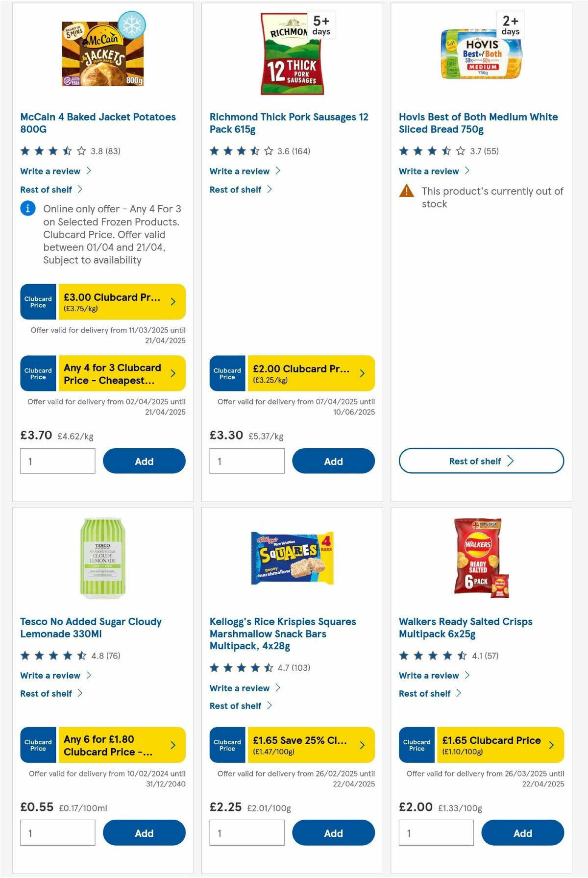Click the Clubcard Price badge on Richmond sausages offer
Image resolution: width=588 pixels, height=878 pixels.
[x=227, y=373]
